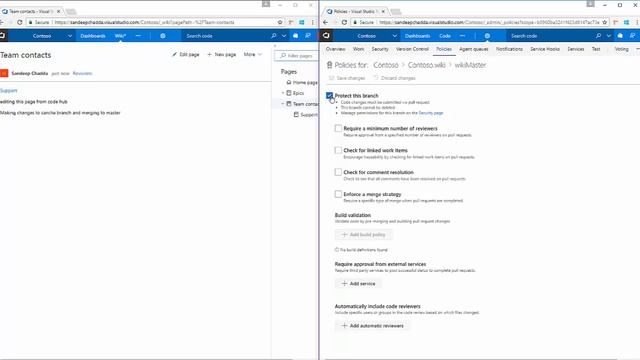Image resolution: width=640 pixels, height=360 pixels.
Task: Reload the Policies browser page
Action: (x=344, y=22)
